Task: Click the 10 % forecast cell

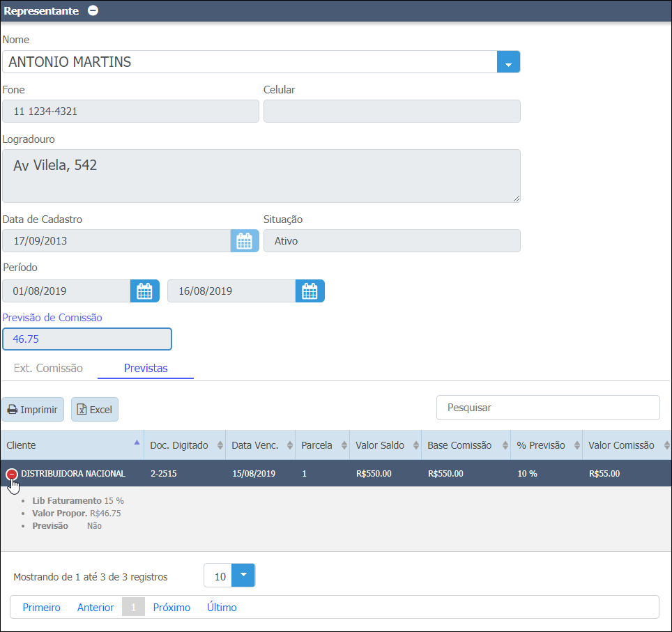Action: tap(527, 473)
